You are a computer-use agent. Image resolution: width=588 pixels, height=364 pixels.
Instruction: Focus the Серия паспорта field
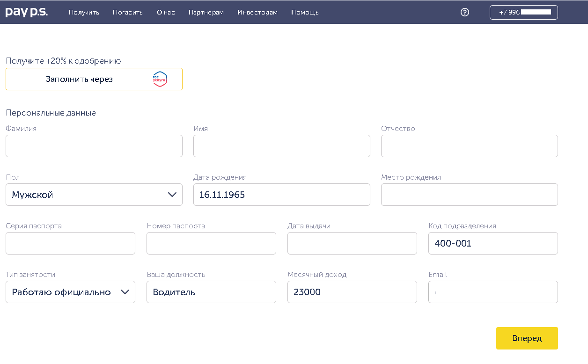pyautogui.click(x=70, y=243)
